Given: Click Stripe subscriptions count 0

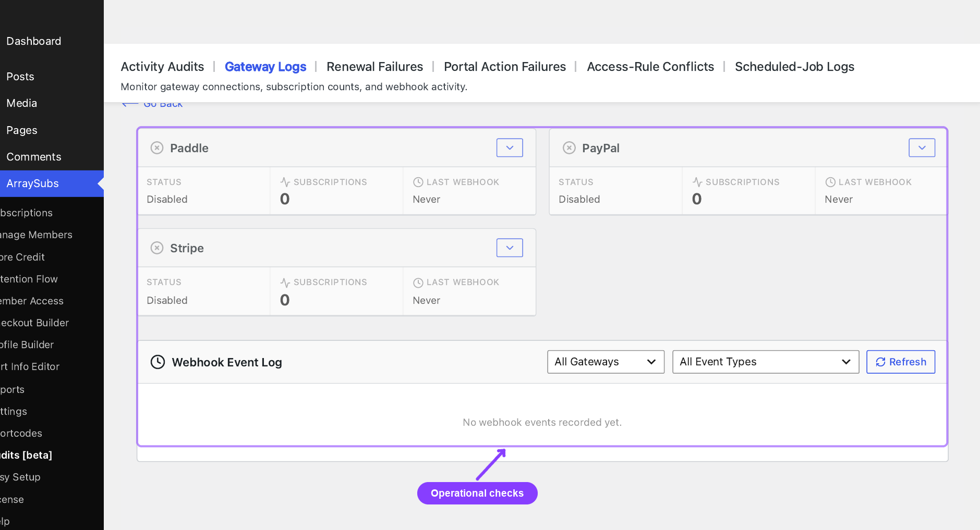Looking at the screenshot, I should click(285, 300).
